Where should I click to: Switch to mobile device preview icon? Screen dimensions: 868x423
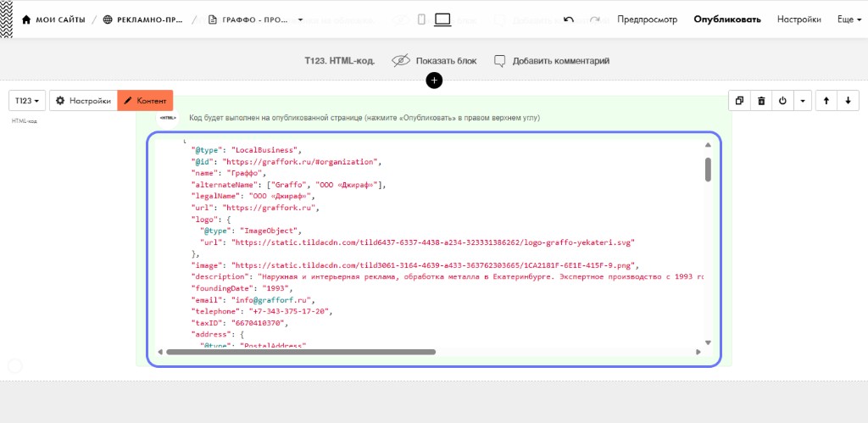coord(421,19)
